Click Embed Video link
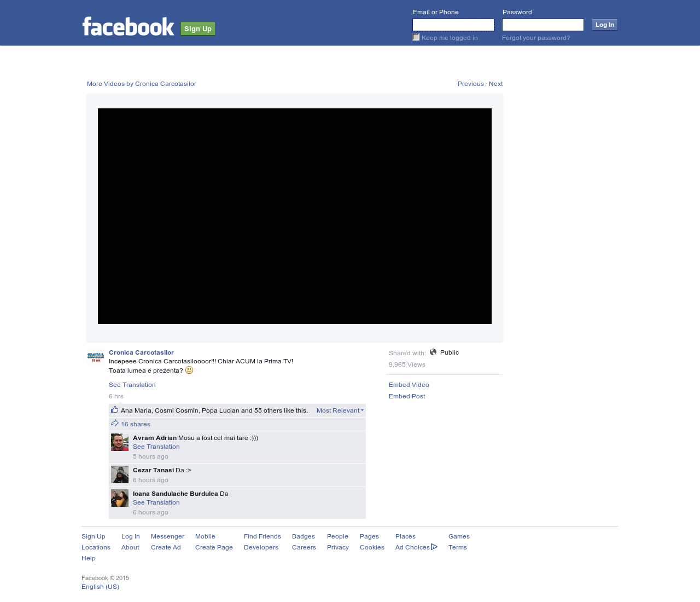The height and width of the screenshot is (602, 700). (409, 385)
